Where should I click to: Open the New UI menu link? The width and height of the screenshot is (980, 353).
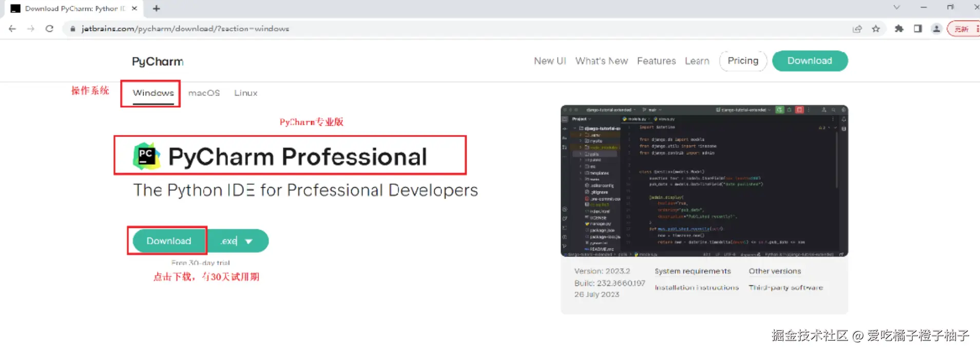[550, 61]
